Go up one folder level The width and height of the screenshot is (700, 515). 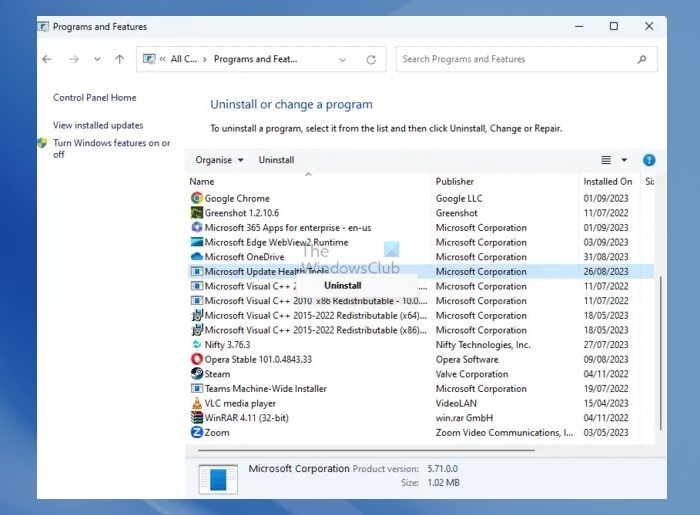(120, 59)
